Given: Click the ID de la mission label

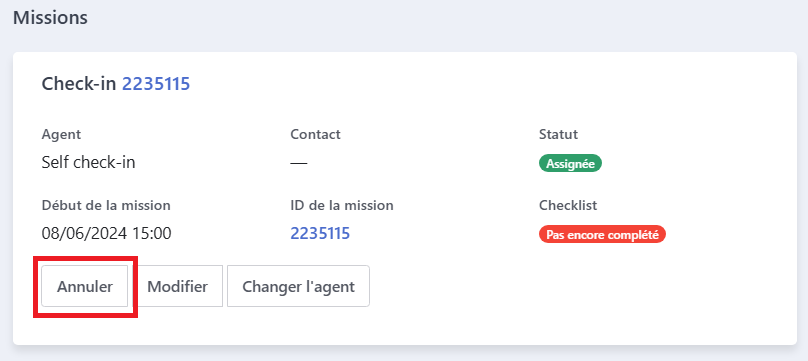Looking at the screenshot, I should 342,205.
